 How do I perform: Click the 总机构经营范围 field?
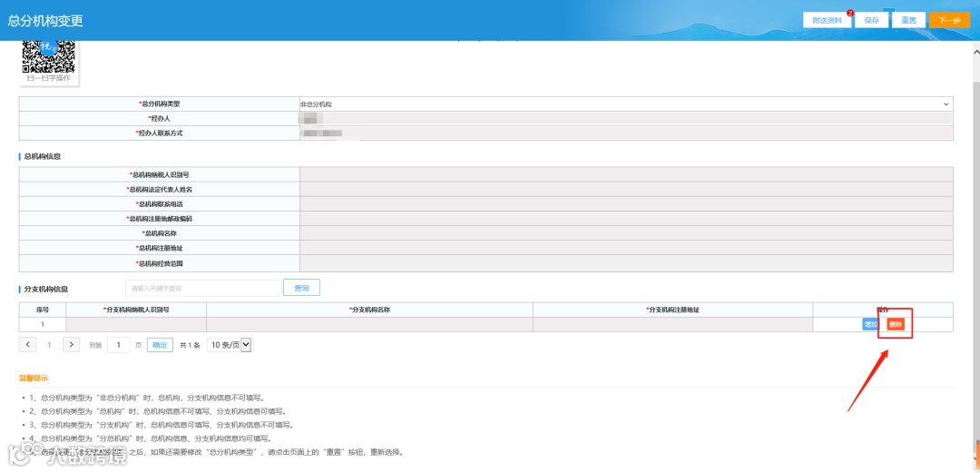626,263
